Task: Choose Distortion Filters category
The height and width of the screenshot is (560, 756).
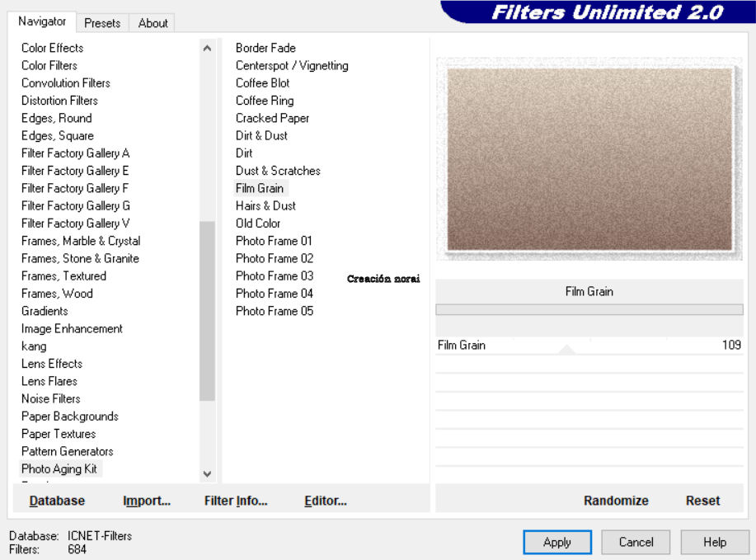Action: (x=59, y=101)
